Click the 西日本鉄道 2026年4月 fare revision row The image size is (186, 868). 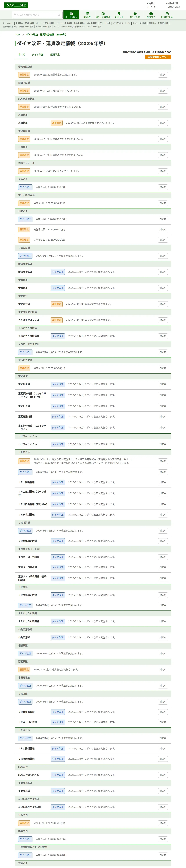click(x=93, y=91)
